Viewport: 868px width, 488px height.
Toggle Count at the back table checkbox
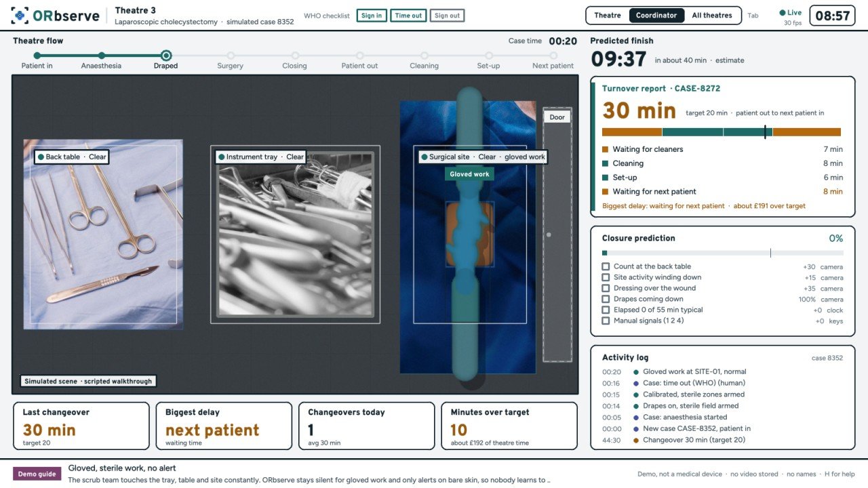click(606, 266)
